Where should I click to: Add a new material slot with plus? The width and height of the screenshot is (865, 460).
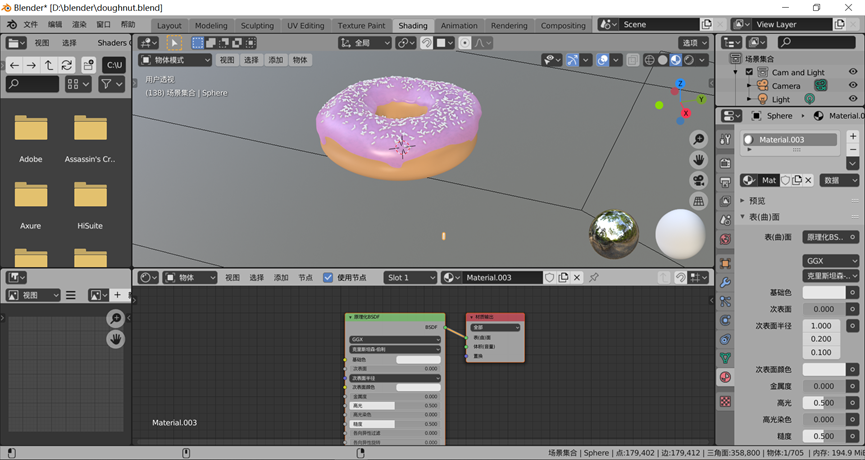(853, 136)
